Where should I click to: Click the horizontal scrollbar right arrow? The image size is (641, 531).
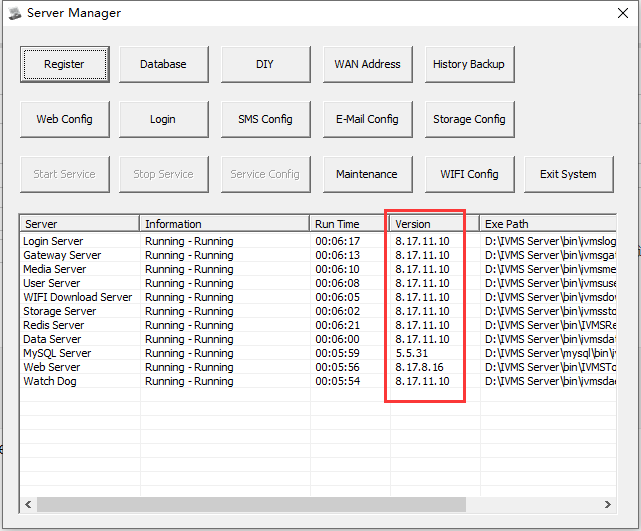tap(608, 504)
